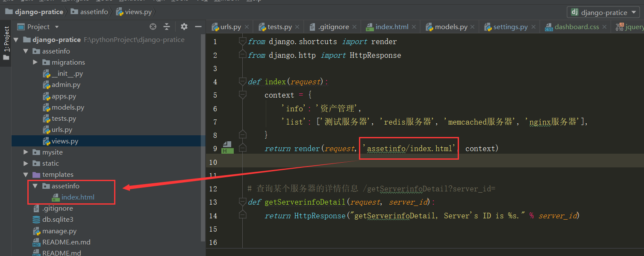
Task: Click the markdown icon of README.md
Action: (x=37, y=253)
